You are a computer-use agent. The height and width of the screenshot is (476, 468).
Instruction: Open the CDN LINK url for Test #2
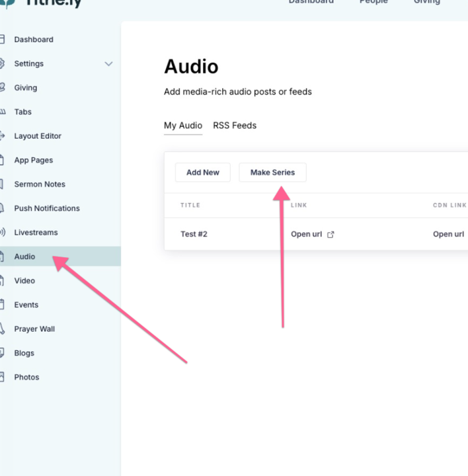coord(448,234)
